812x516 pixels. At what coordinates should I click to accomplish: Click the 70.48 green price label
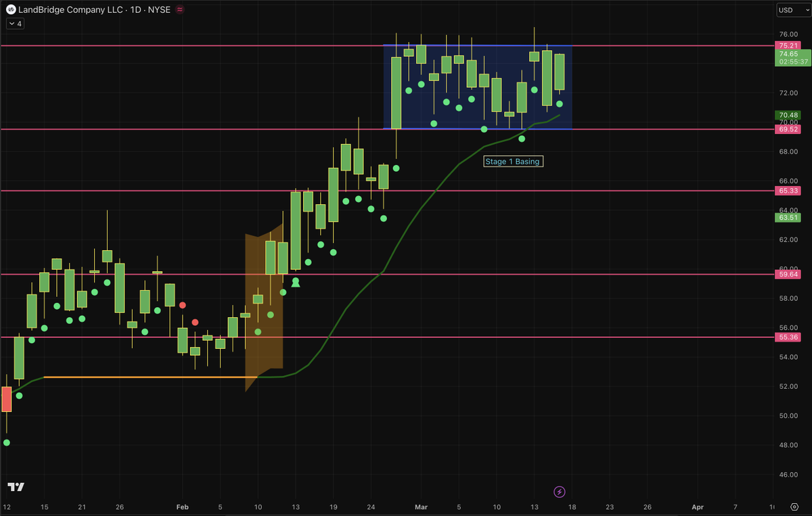(x=789, y=116)
